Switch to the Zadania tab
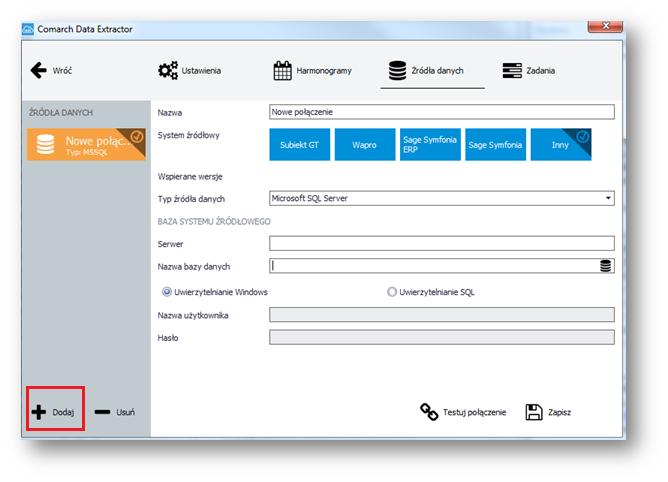 tap(529, 70)
